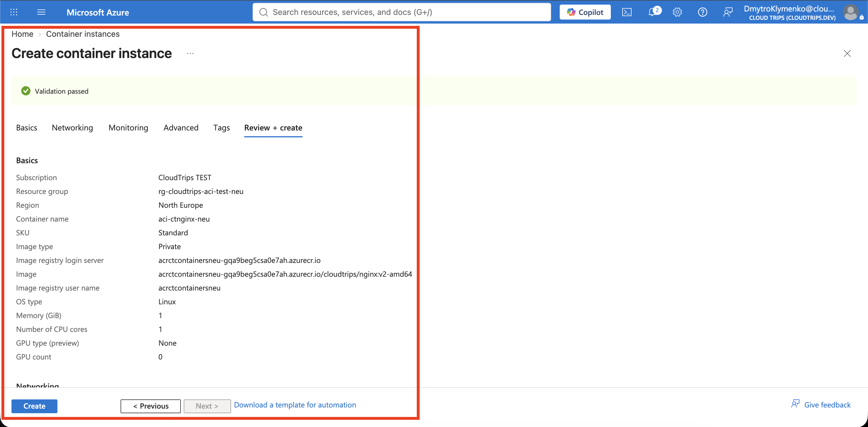Open the Azure portal app launcher grid
The width and height of the screenshot is (868, 427).
point(14,12)
